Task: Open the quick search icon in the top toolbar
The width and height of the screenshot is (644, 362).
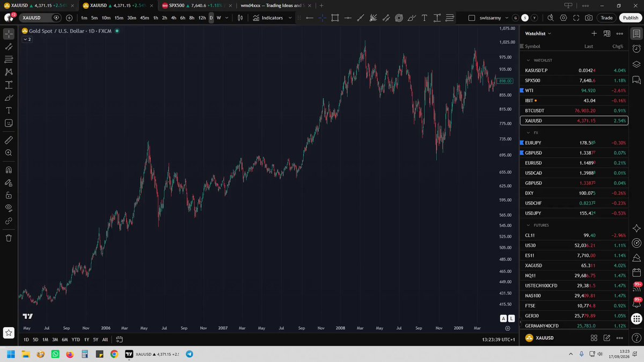Action: pos(551,18)
